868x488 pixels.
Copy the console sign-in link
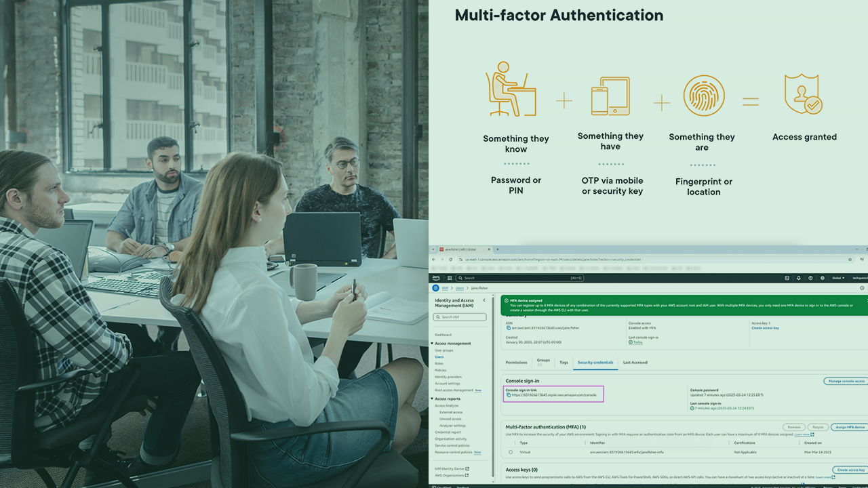(509, 394)
